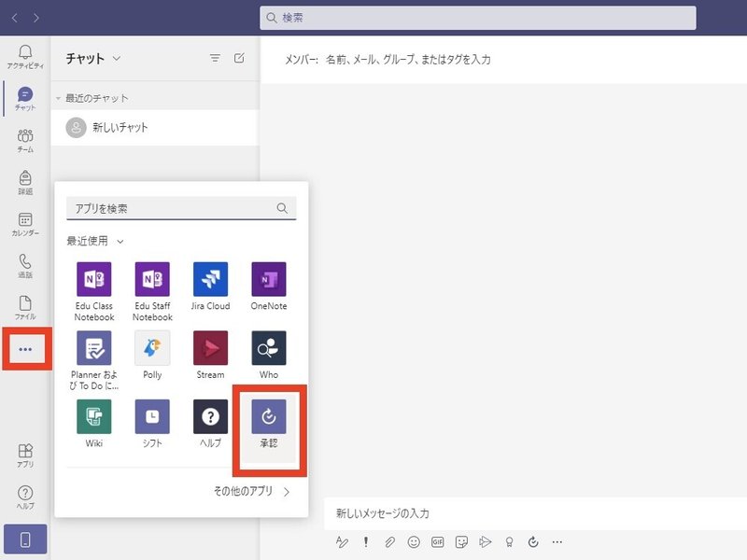747x560 pixels.
Task: Open the Files (ファイル) sidebar icon
Action: (25, 308)
